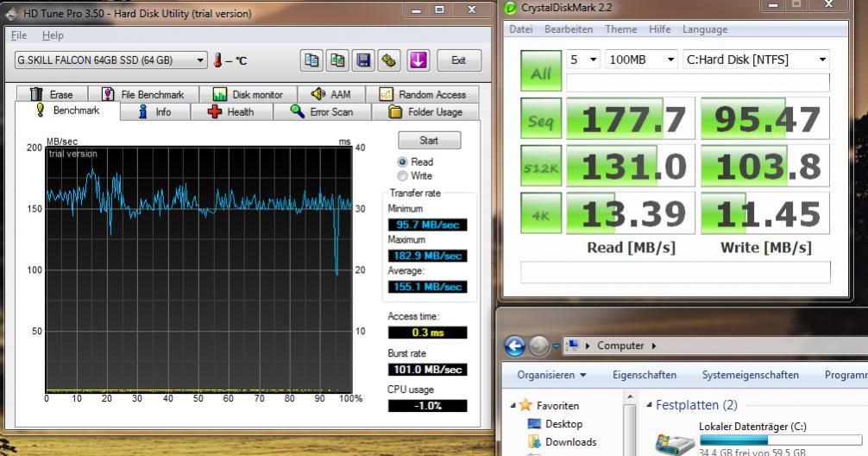Viewport: 868px width, 456px height.
Task: Run the 4K test button
Action: [541, 213]
